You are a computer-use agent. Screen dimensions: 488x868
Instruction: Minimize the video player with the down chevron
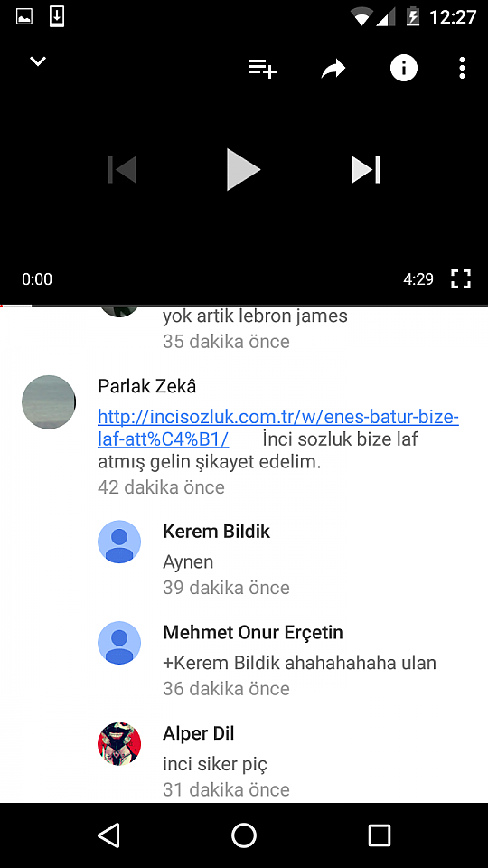pyautogui.click(x=38, y=61)
